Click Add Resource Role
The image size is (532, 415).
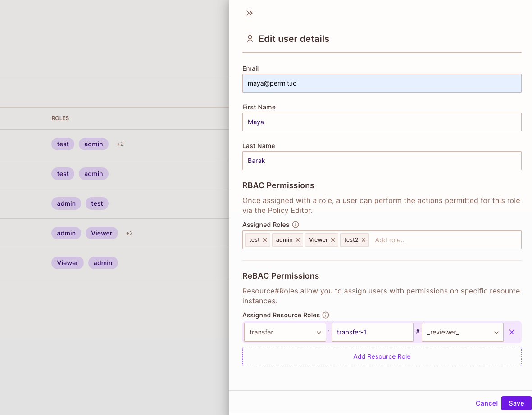382,356
